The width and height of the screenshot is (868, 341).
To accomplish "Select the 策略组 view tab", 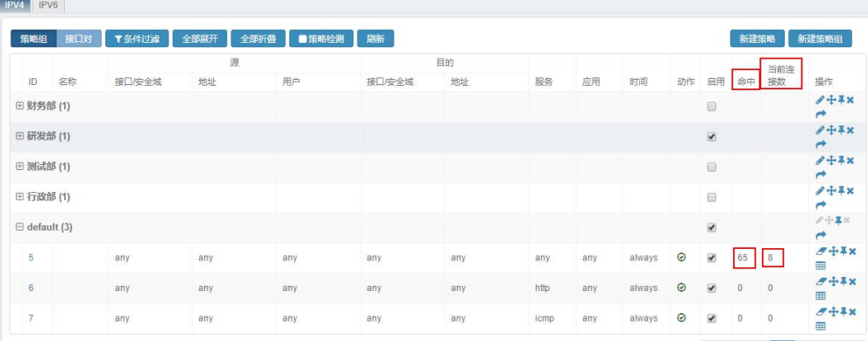I will pos(34,39).
